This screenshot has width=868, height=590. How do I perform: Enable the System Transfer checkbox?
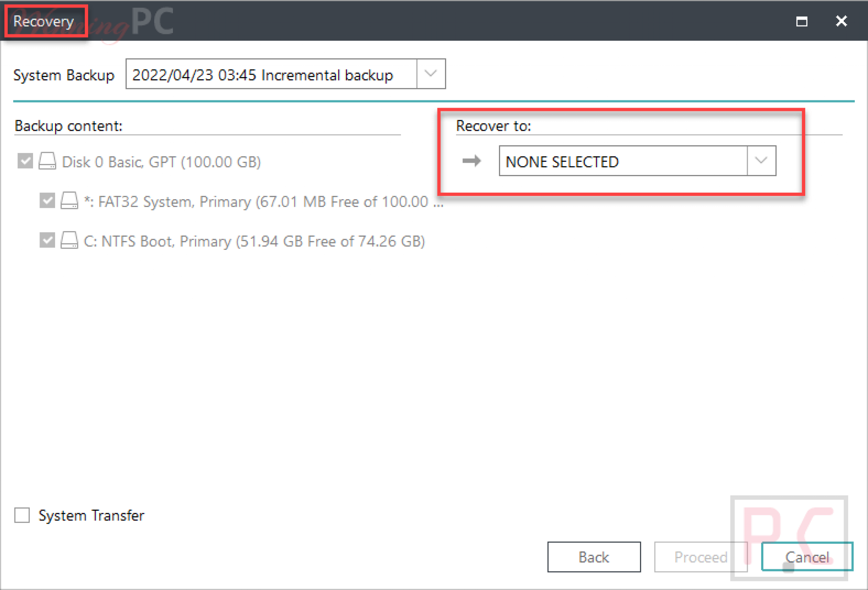pyautogui.click(x=22, y=515)
